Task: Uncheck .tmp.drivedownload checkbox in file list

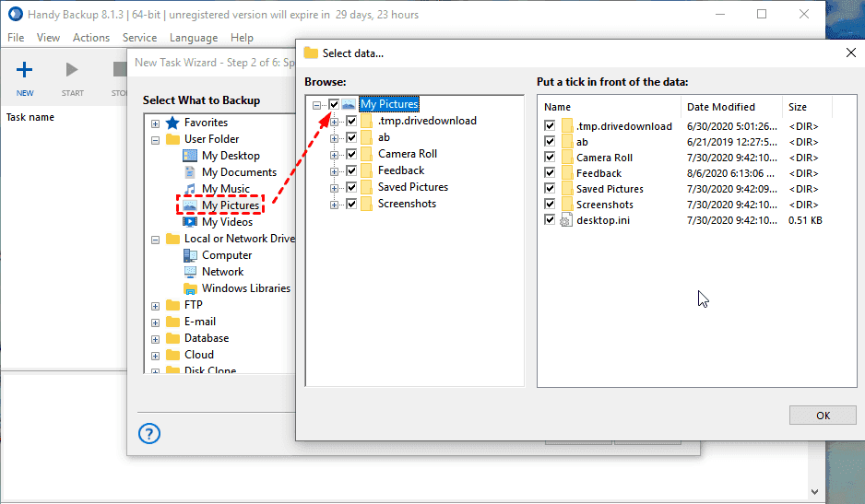Action: pos(550,125)
